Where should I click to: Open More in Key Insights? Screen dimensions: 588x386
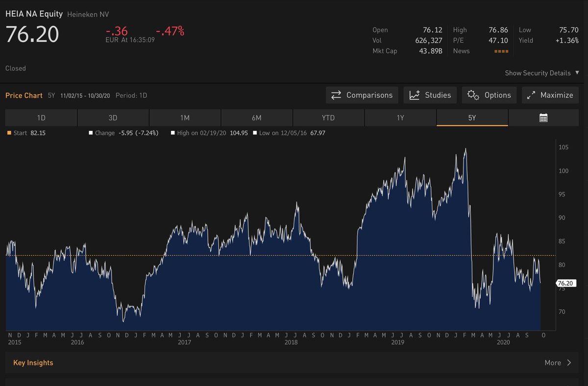pos(558,362)
